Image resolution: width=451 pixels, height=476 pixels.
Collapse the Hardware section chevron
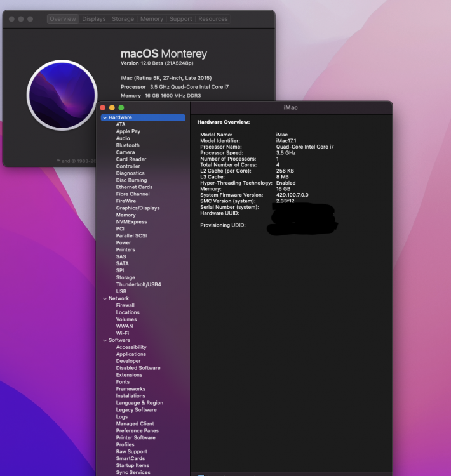(x=105, y=117)
